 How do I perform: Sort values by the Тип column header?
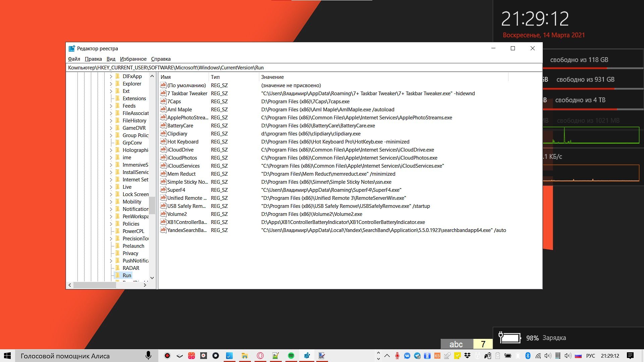[234, 77]
